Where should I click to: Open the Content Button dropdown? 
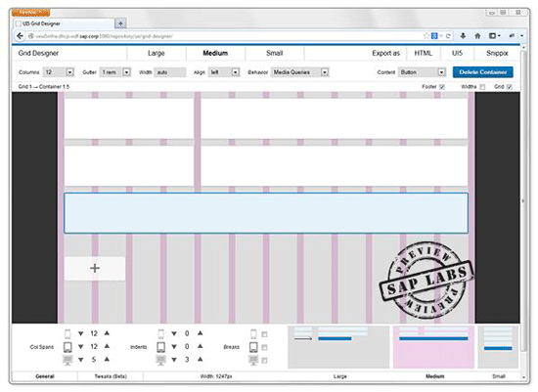(x=422, y=72)
